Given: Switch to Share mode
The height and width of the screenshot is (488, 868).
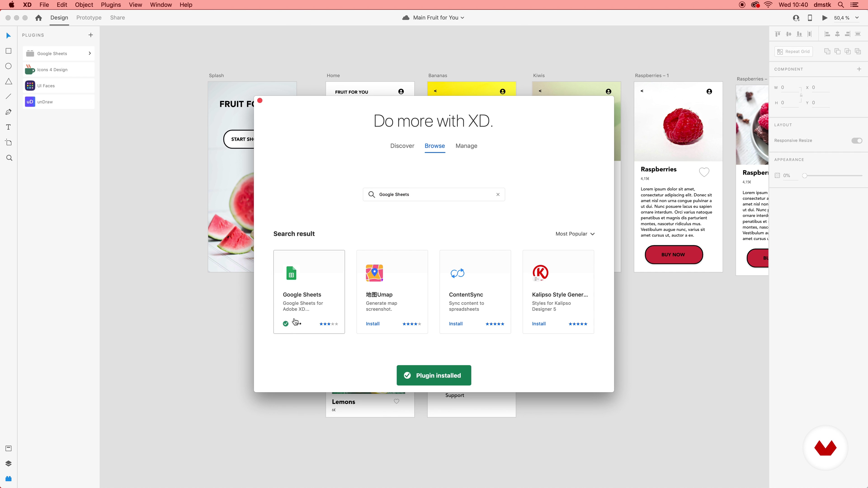Looking at the screenshot, I should (118, 18).
